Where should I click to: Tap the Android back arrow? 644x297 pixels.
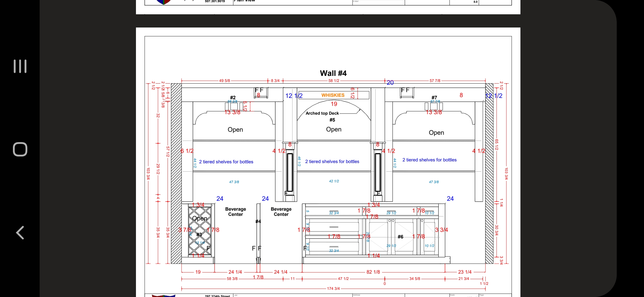coord(20,233)
